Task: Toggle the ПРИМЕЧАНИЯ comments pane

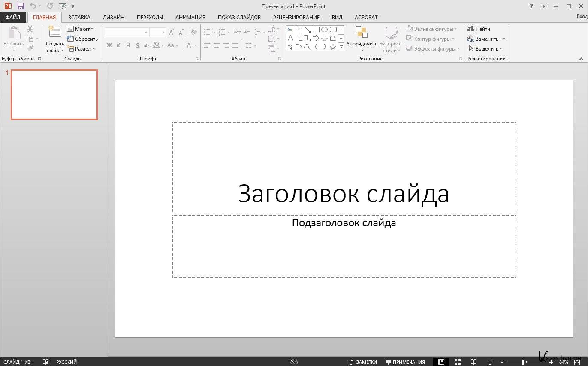Action: [x=405, y=362]
